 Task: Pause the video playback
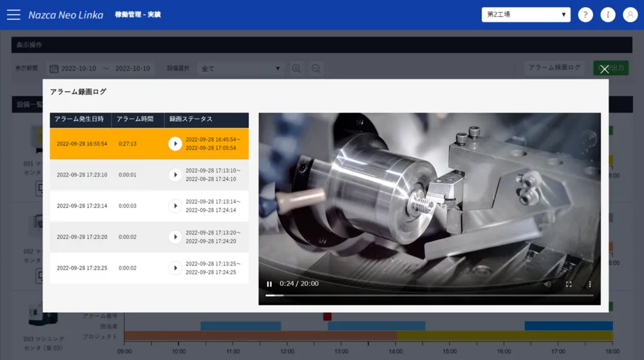pyautogui.click(x=269, y=284)
